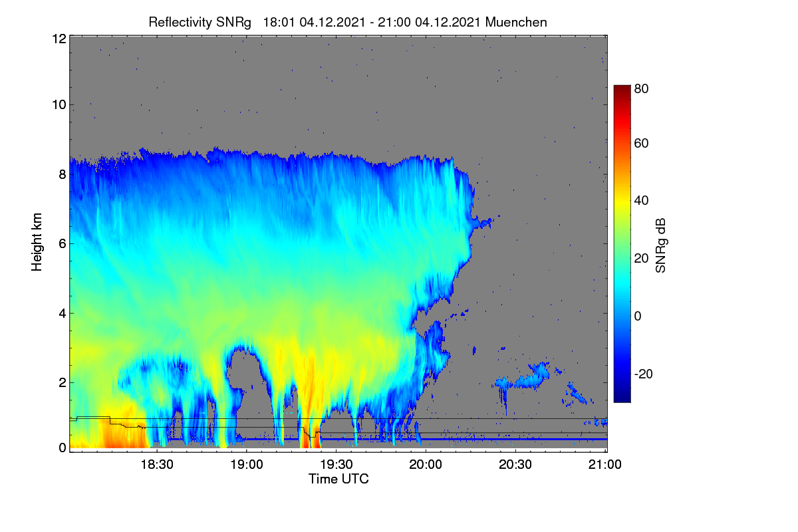Click the Time UTC axis label
Screen dimensions: 798x532
pyautogui.click(x=338, y=479)
